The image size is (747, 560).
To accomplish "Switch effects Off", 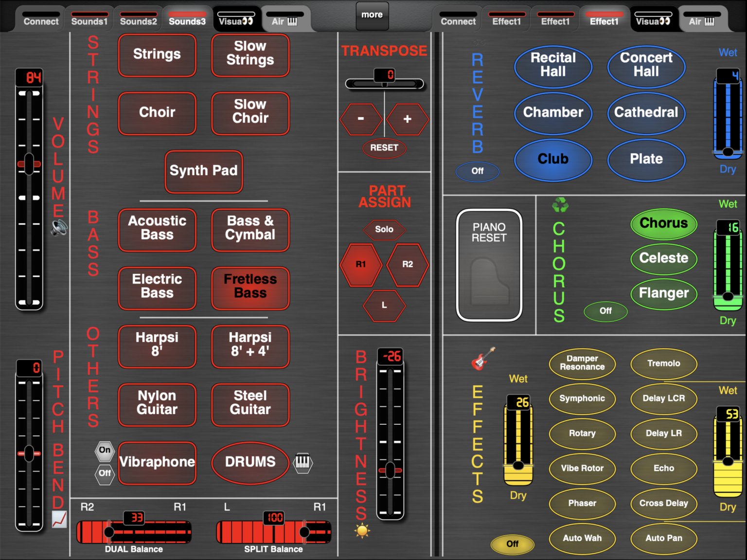I will [x=513, y=544].
